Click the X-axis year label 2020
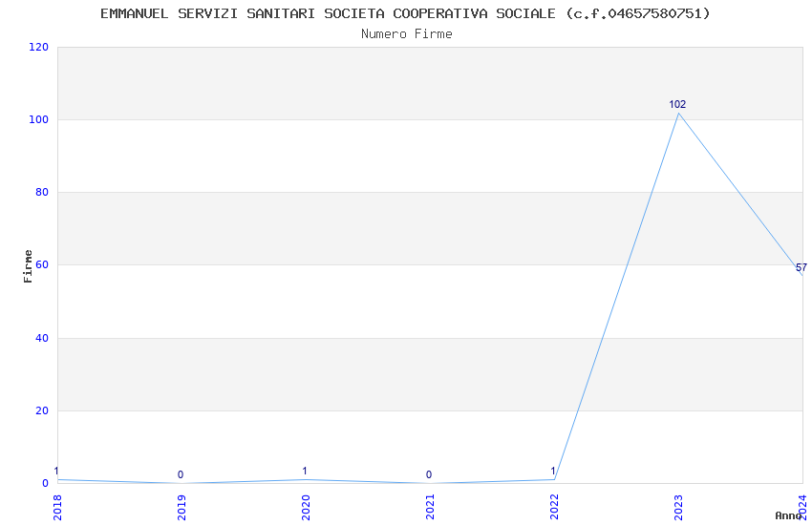 pos(306,508)
